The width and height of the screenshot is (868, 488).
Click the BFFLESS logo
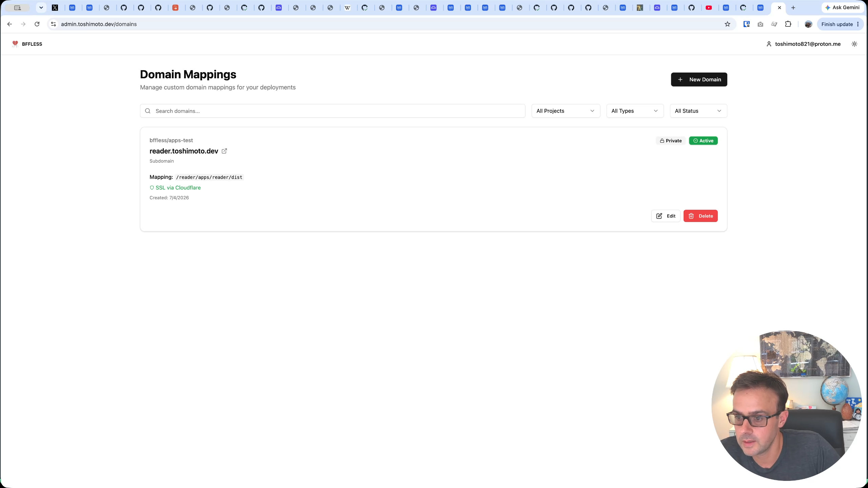[27, 44]
